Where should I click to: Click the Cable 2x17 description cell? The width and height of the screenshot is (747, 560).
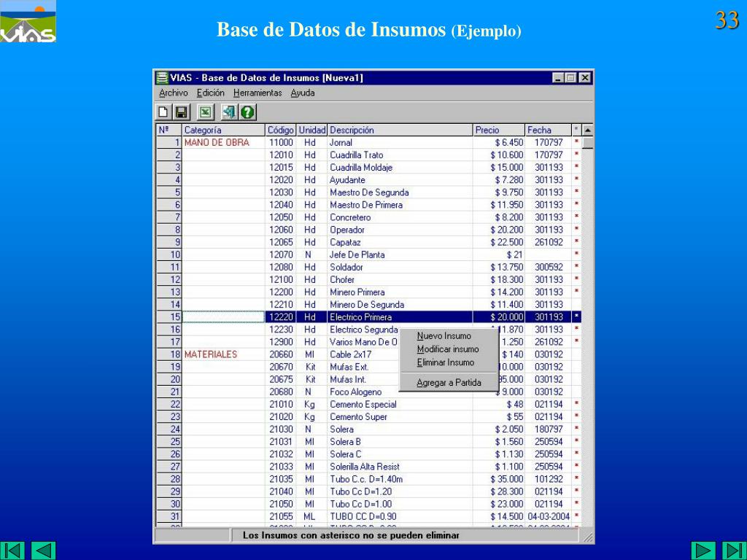pos(363,354)
